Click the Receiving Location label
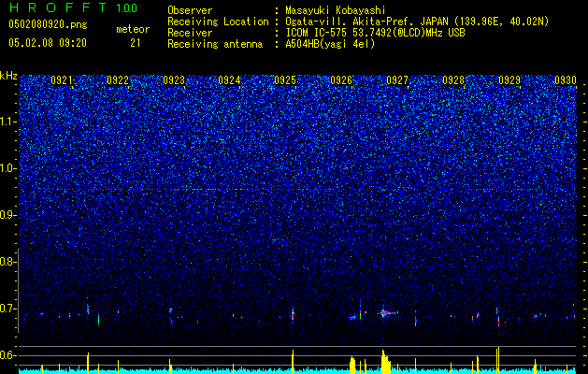The height and width of the screenshot is (374, 588). 218,22
